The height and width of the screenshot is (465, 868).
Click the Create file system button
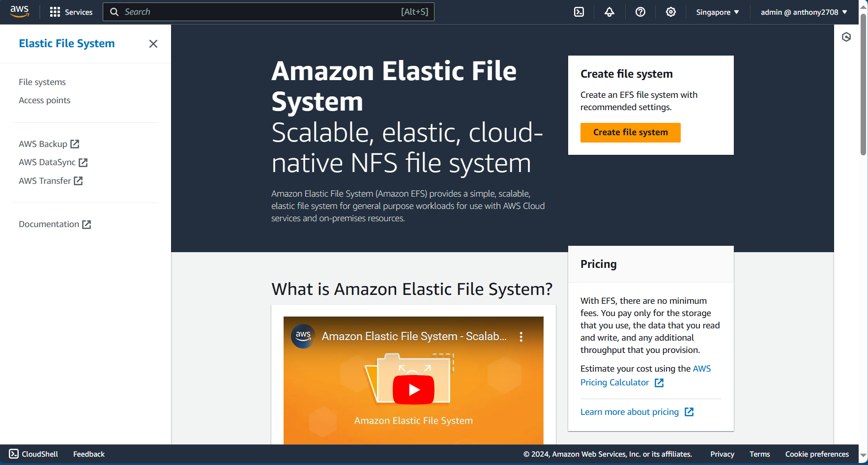tap(631, 133)
